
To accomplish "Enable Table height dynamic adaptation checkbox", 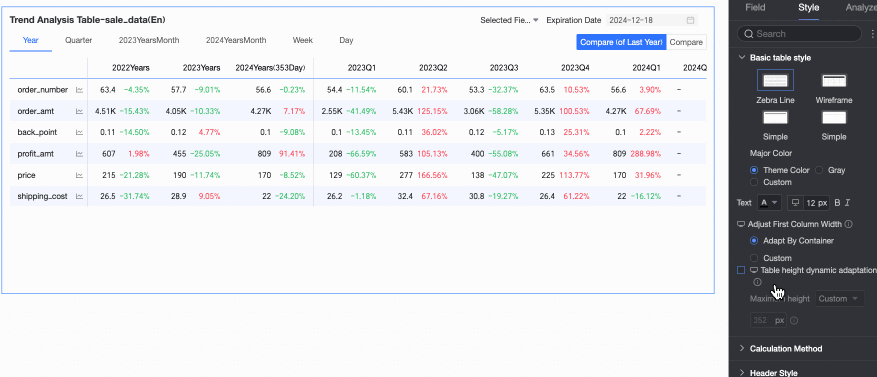I will pos(741,270).
